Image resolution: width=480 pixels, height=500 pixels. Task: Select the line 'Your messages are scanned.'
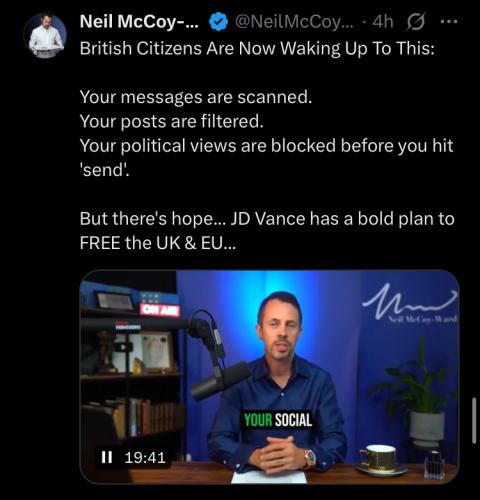196,97
